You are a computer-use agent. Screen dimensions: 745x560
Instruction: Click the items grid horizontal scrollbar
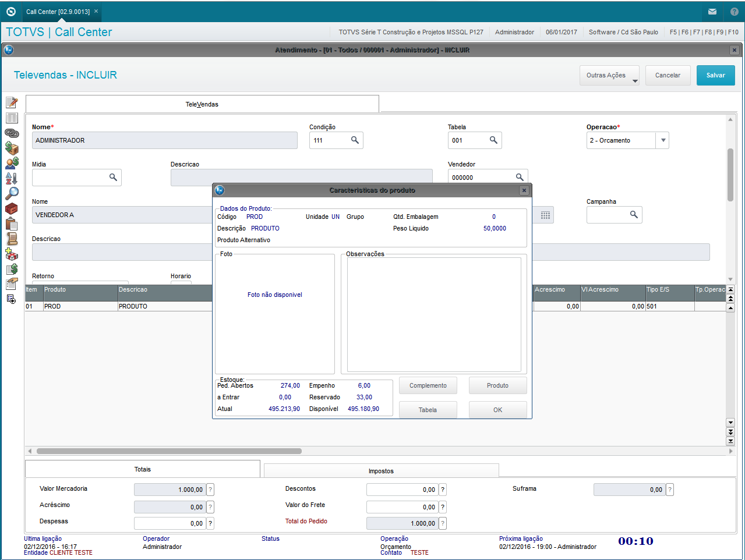click(x=169, y=451)
